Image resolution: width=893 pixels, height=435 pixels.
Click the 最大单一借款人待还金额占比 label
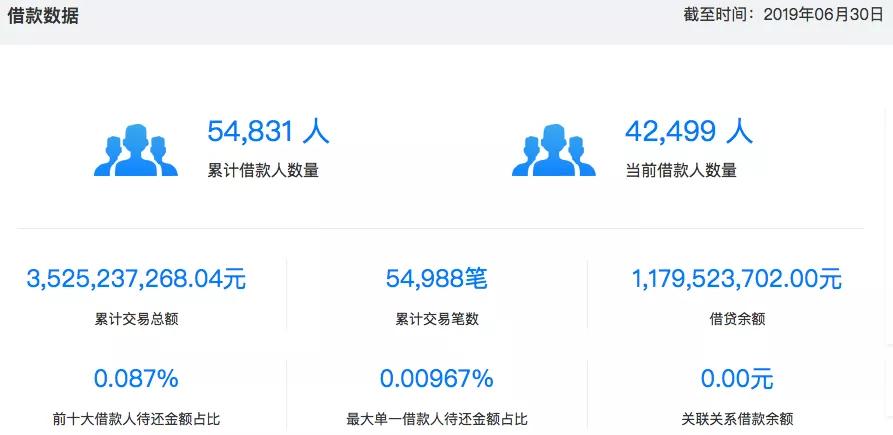pos(437,420)
